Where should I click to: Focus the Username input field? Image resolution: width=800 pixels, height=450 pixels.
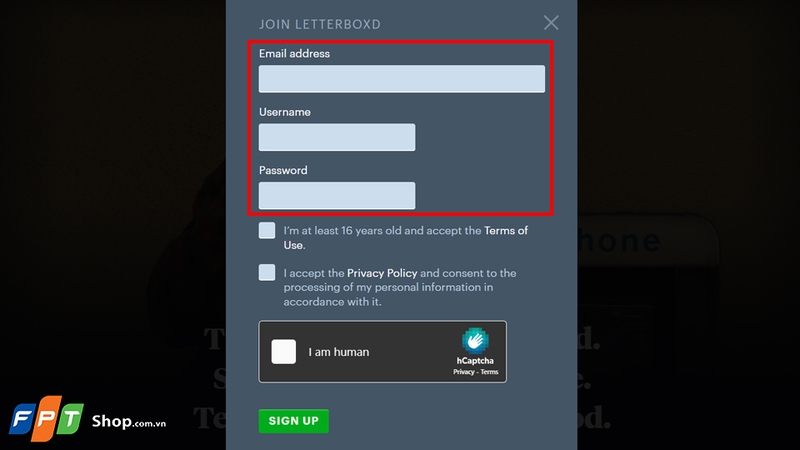[x=337, y=137]
